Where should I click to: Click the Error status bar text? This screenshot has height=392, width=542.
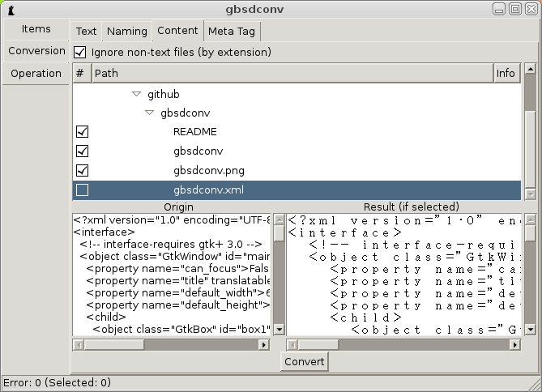[57, 382]
